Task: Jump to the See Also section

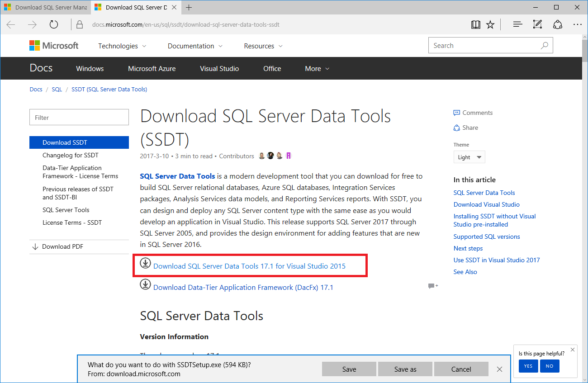Action: [465, 272]
